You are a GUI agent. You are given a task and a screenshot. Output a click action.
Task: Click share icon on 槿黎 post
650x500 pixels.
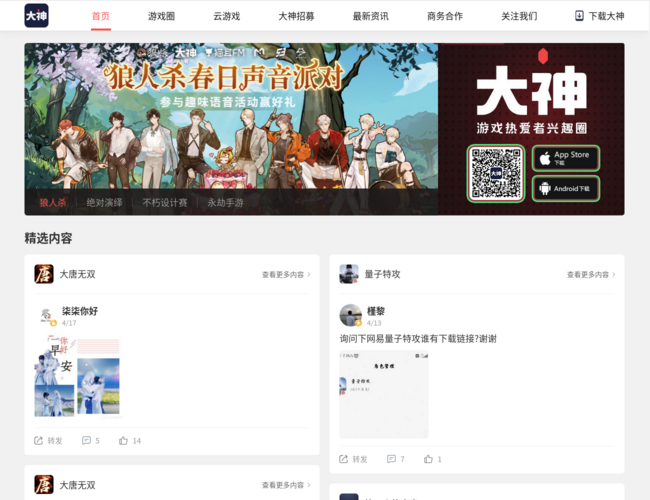pos(344,459)
